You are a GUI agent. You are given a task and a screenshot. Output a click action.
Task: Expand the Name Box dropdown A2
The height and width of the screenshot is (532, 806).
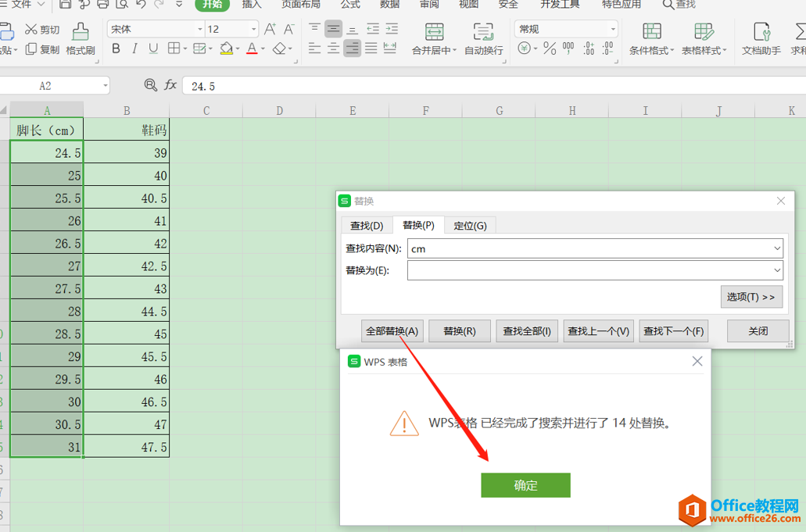click(106, 86)
